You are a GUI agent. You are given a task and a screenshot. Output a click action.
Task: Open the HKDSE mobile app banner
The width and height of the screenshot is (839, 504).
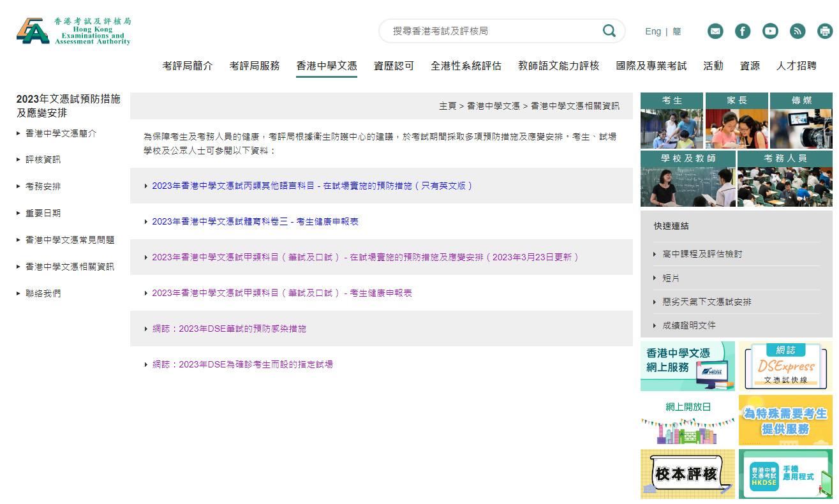pos(785,474)
